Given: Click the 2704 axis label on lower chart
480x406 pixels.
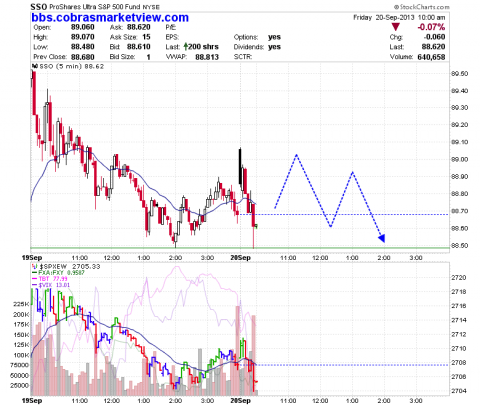Looking at the screenshot, I should coord(459,391).
